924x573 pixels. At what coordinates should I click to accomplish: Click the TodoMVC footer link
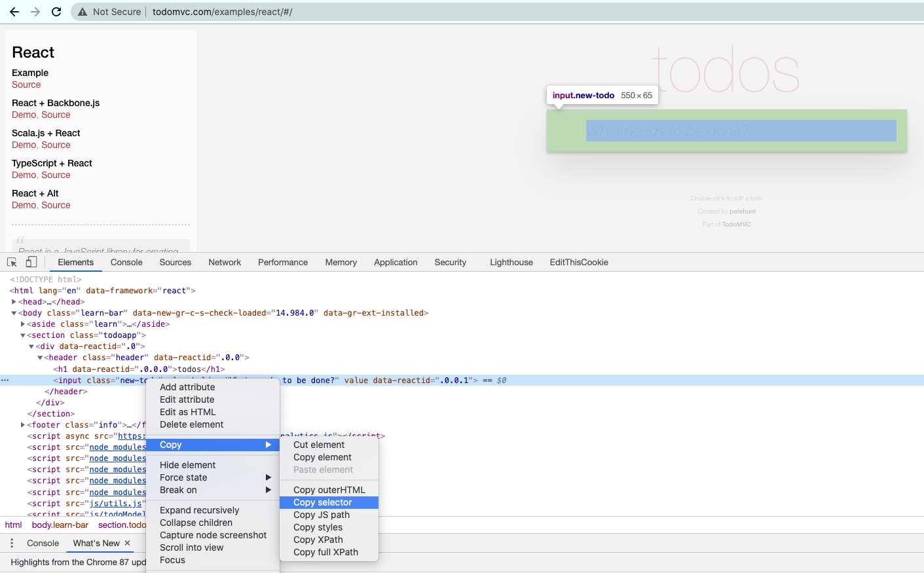(737, 225)
